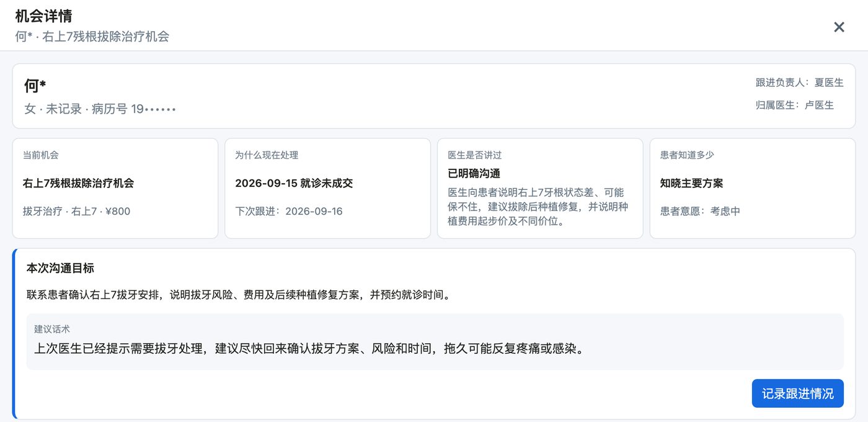868x422 pixels.
Task: Click the goal sentence starting 联系患者确认右上7拔牙安排
Action: click(x=239, y=295)
